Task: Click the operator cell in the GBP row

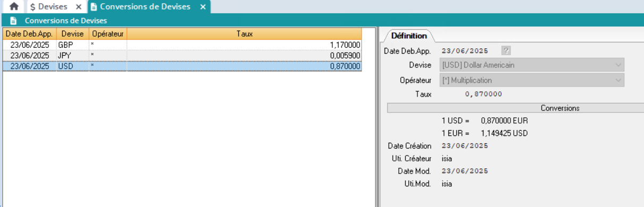Action: point(107,45)
